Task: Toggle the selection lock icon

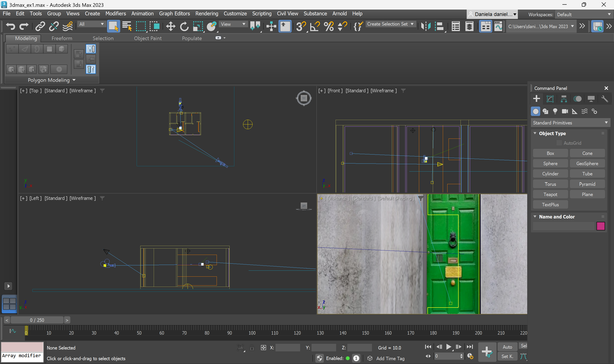Action: pos(252,348)
